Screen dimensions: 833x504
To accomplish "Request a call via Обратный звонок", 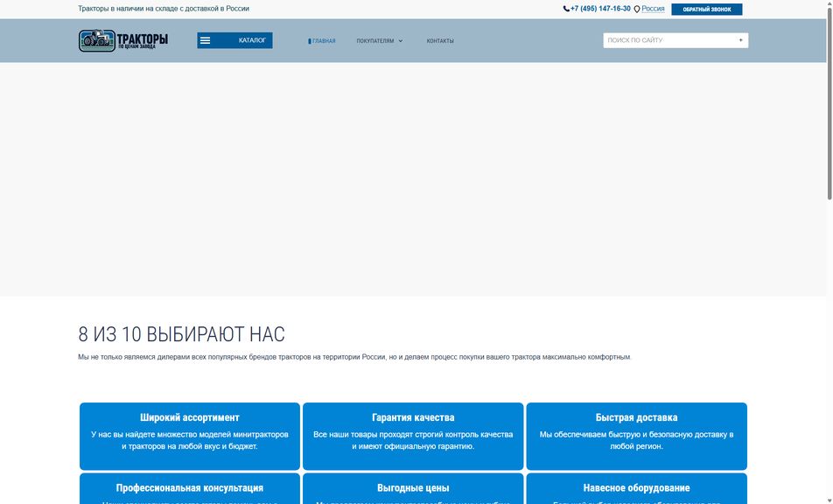I will pyautogui.click(x=707, y=9).
